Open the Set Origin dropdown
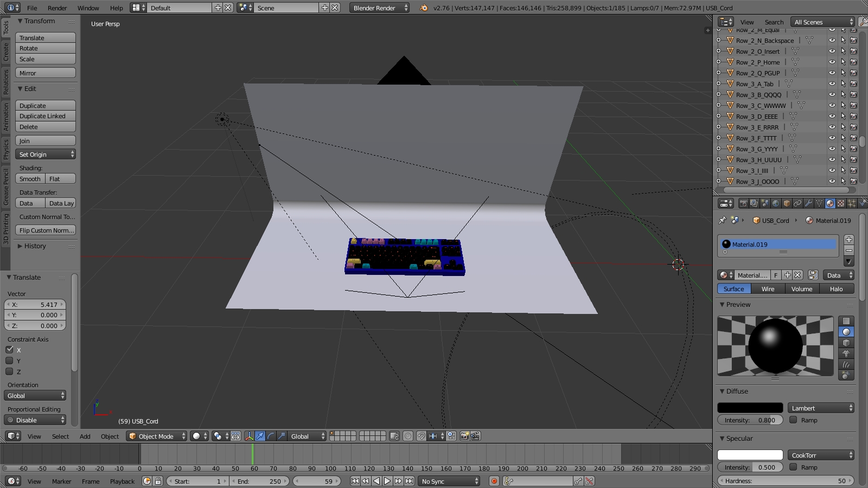 [46, 155]
